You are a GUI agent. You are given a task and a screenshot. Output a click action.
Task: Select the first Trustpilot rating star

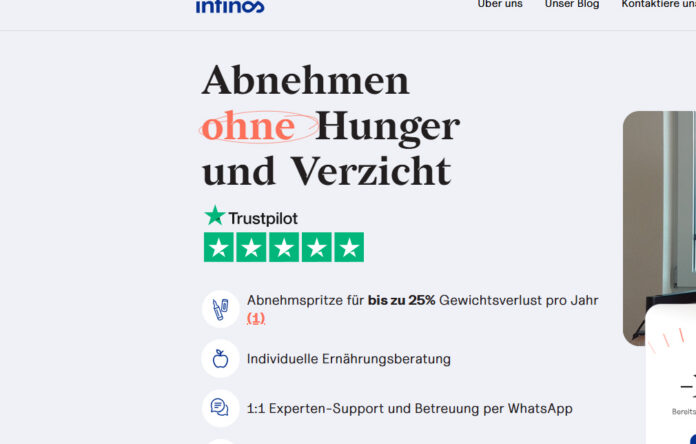point(219,247)
